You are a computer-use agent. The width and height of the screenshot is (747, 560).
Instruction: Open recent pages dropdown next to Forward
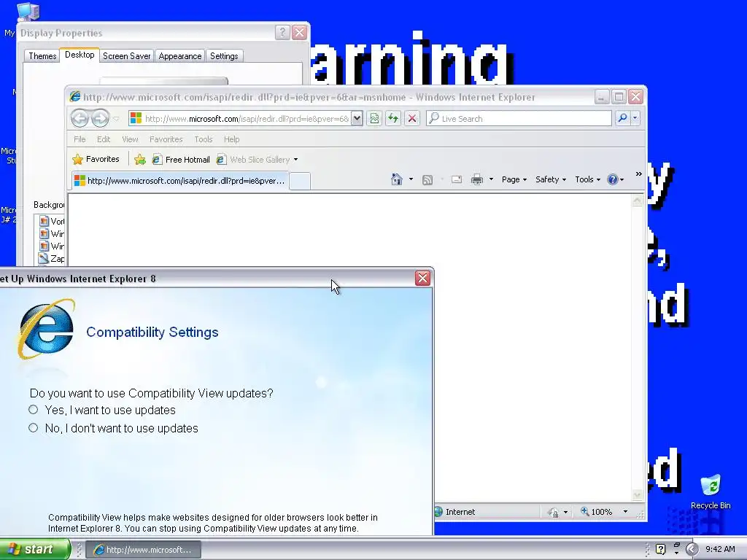(116, 119)
